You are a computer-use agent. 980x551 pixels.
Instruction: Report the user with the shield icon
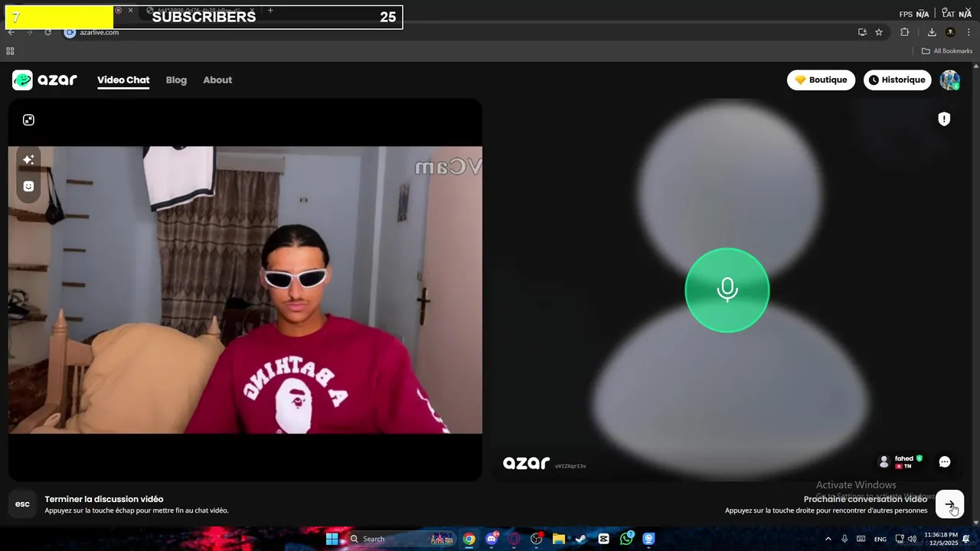[x=944, y=119]
